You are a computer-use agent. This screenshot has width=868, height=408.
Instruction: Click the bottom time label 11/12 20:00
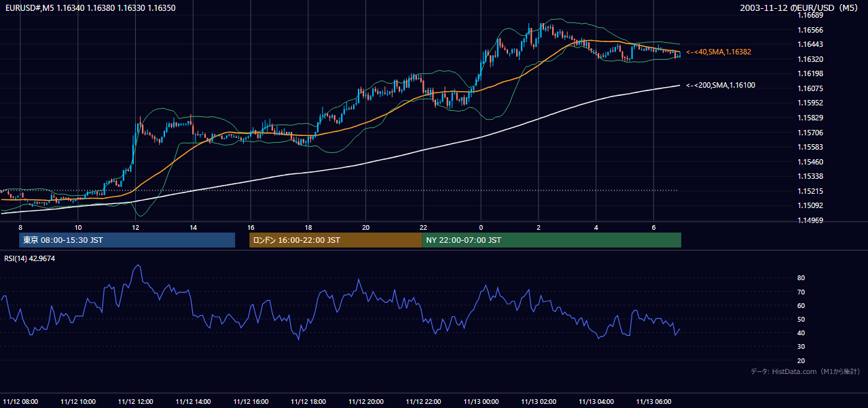[366, 401]
